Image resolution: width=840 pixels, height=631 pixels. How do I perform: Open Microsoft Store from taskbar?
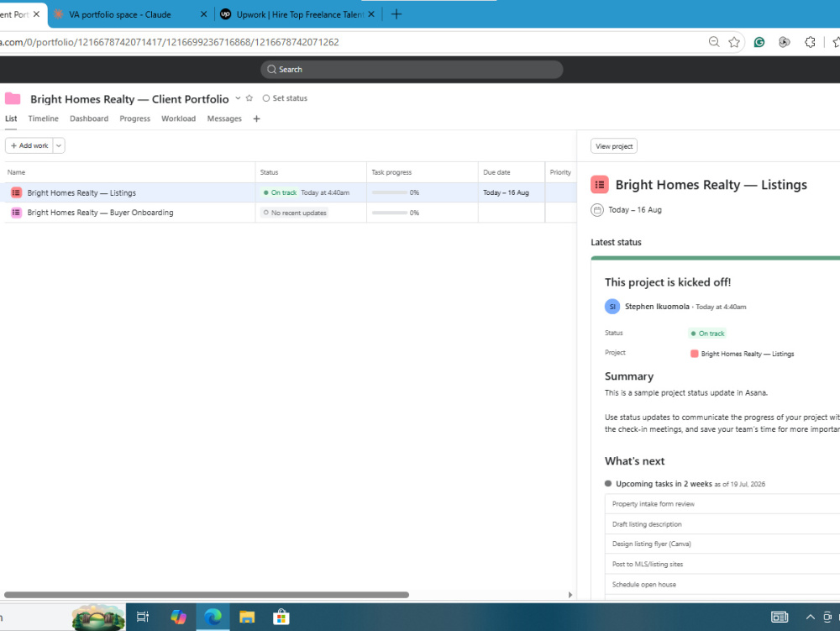pyautogui.click(x=281, y=617)
